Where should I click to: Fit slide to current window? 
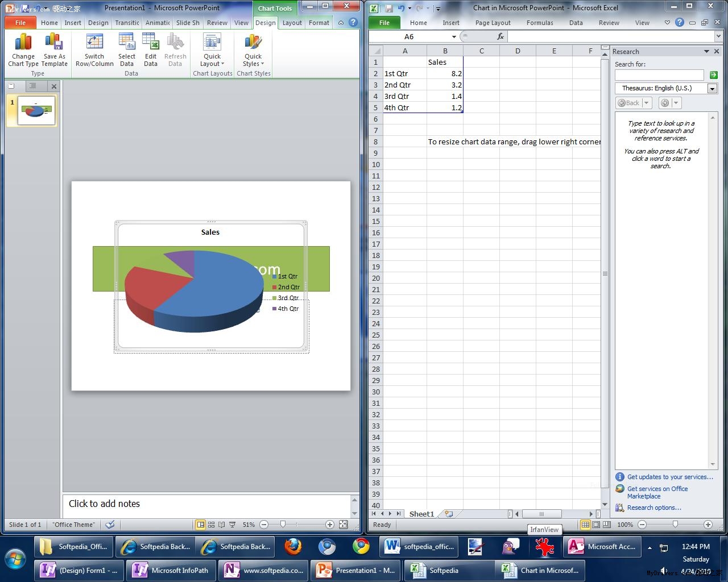(x=344, y=525)
